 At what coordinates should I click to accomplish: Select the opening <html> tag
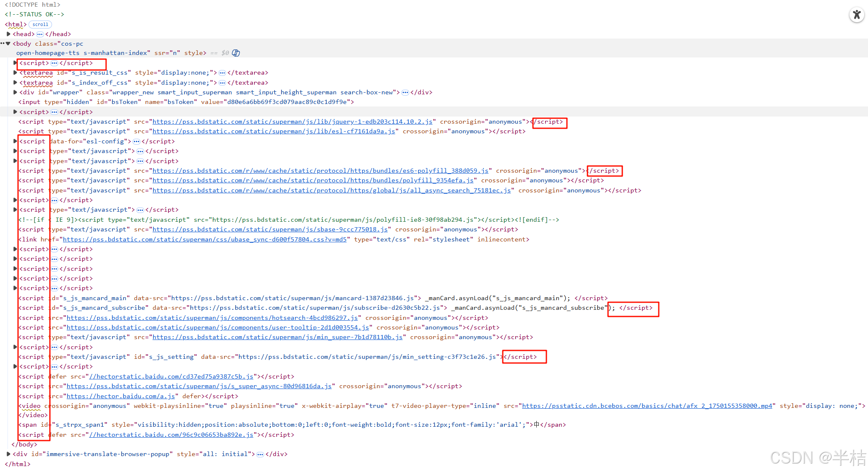click(16, 24)
